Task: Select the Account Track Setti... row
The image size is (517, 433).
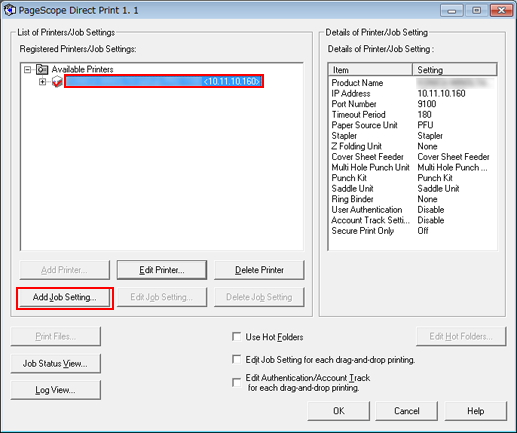Action: coord(413,220)
